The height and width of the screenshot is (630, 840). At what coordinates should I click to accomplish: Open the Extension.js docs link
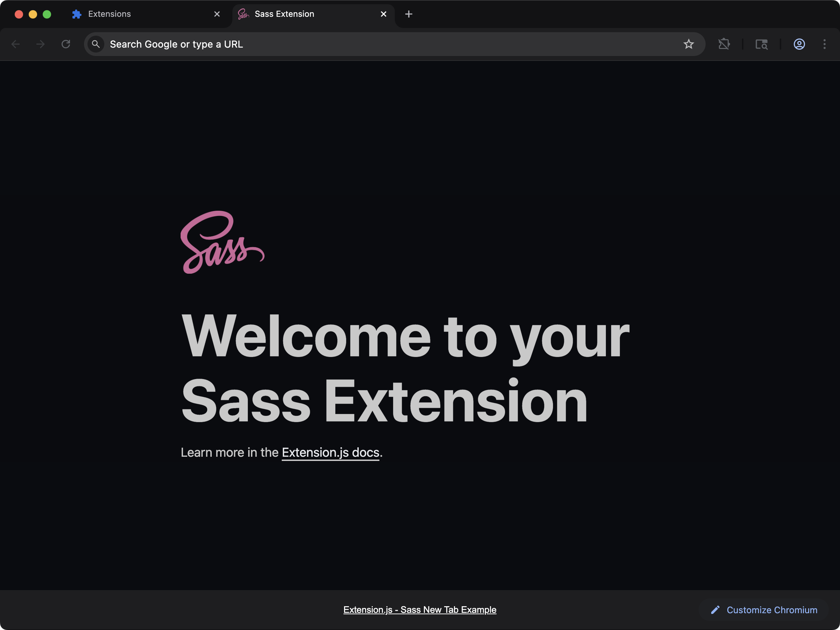pyautogui.click(x=330, y=453)
